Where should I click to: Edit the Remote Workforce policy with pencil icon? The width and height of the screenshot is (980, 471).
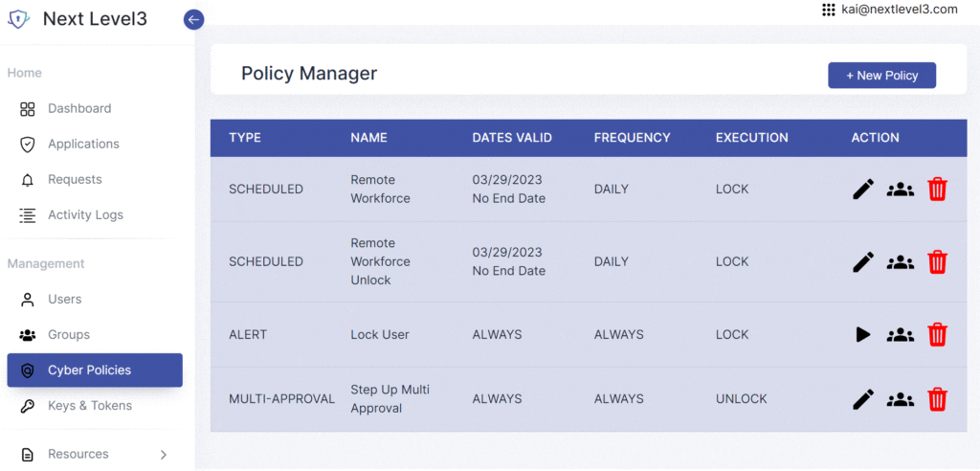(863, 189)
